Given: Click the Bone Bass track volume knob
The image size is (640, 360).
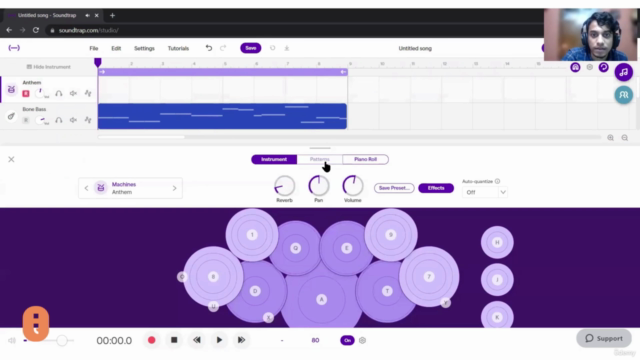Looking at the screenshot, I should (40, 120).
